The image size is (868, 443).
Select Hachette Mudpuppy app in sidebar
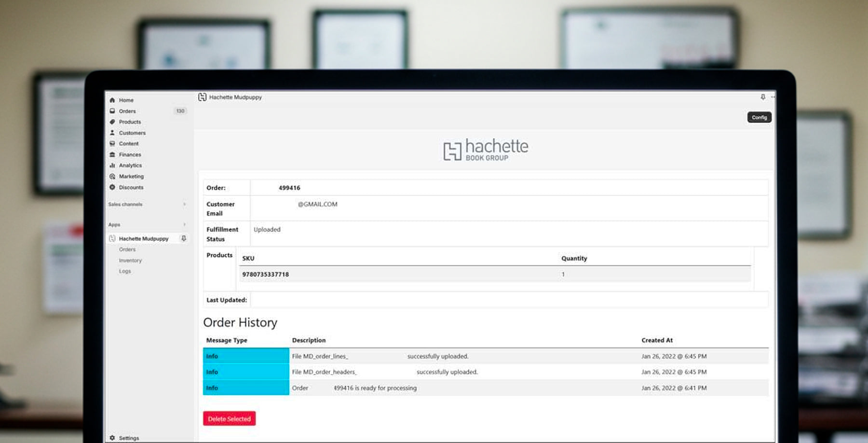pyautogui.click(x=144, y=238)
